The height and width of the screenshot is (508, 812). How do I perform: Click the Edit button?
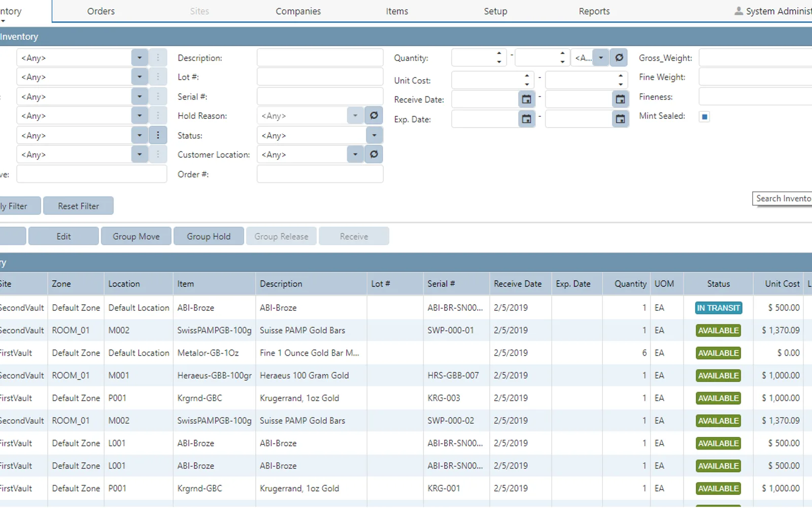[x=63, y=236]
